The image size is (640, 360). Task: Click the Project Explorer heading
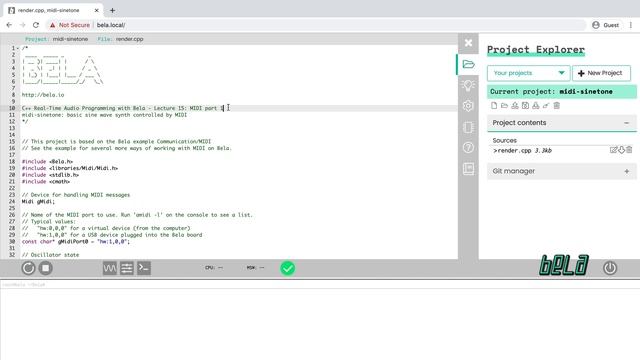click(x=536, y=50)
